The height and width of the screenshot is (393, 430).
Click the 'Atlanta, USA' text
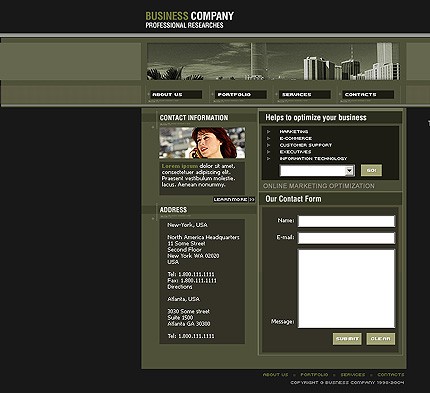click(x=183, y=299)
